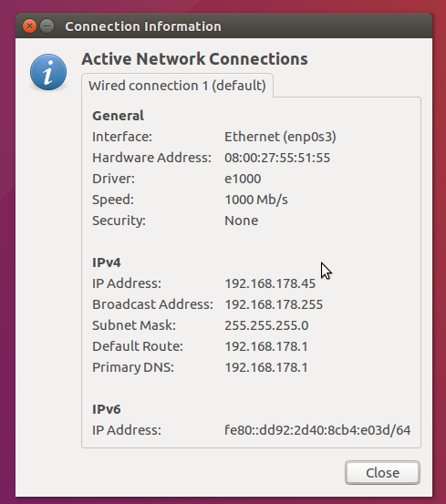Click the hardware address 08:00:27:55:51:55
The width and height of the screenshot is (446, 504).
pyautogui.click(x=277, y=158)
